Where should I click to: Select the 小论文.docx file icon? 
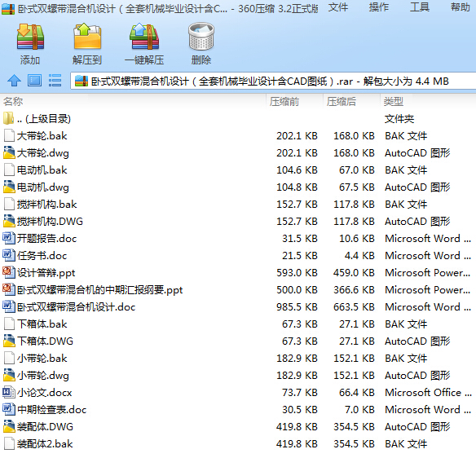point(9,392)
